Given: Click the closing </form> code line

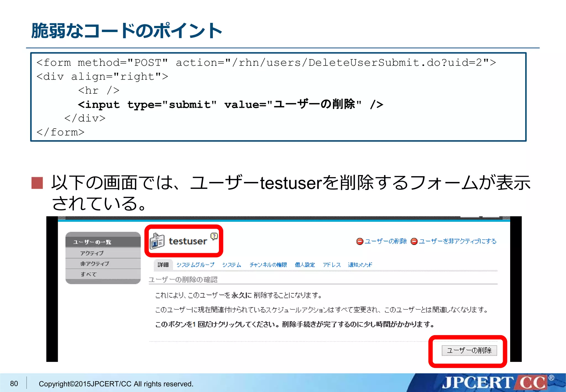Looking at the screenshot, I should 60,132.
